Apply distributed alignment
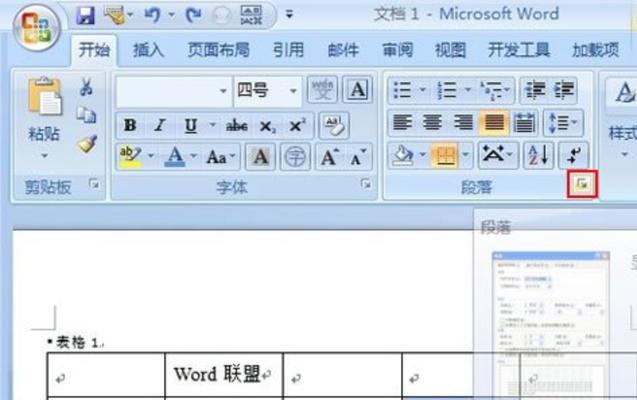The height and width of the screenshot is (400, 637). [x=524, y=122]
